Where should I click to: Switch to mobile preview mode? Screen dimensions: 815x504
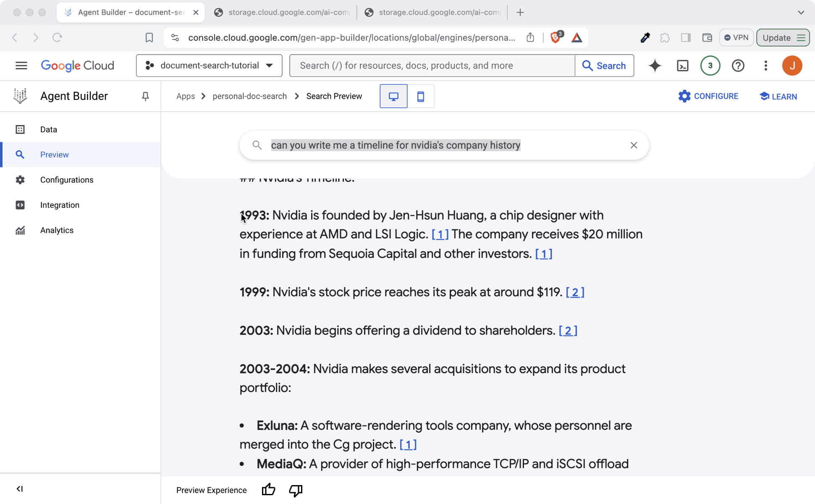(420, 97)
